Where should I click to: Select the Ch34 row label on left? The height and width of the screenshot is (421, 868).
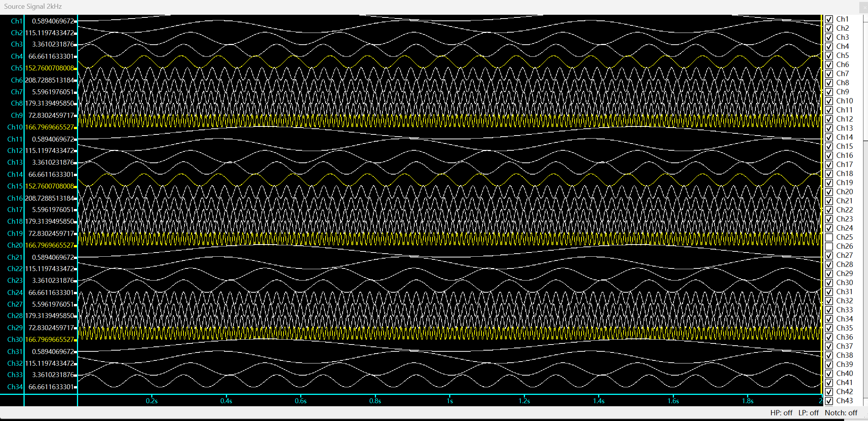(15, 387)
